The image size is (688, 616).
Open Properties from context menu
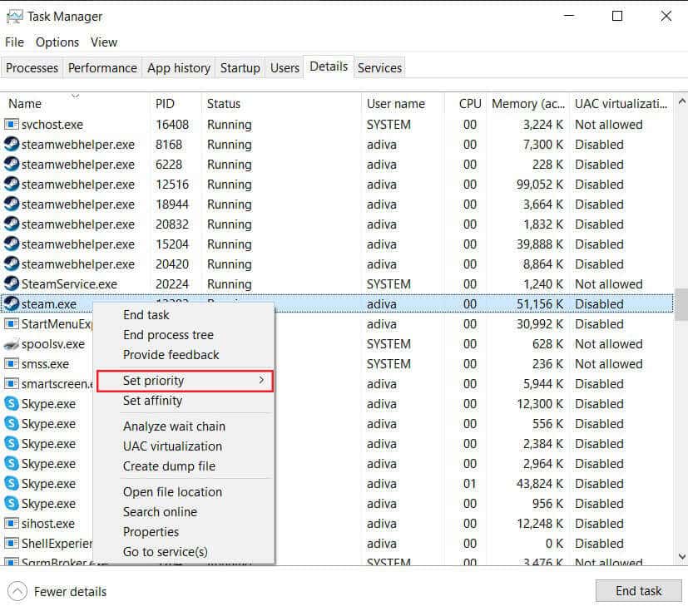coord(151,532)
